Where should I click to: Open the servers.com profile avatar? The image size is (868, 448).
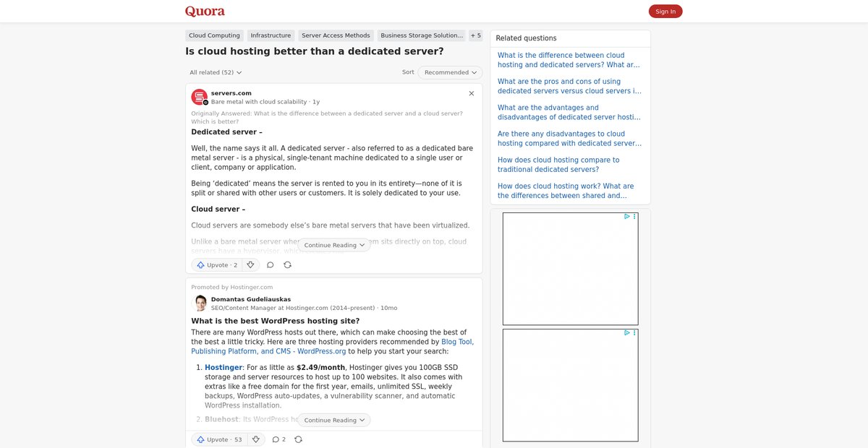click(x=199, y=97)
